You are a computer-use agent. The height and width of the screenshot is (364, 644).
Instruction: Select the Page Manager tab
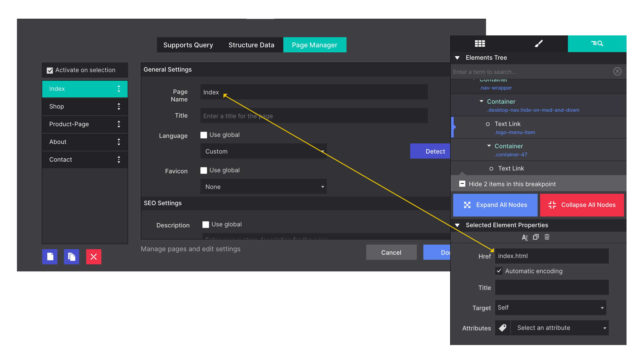(314, 45)
